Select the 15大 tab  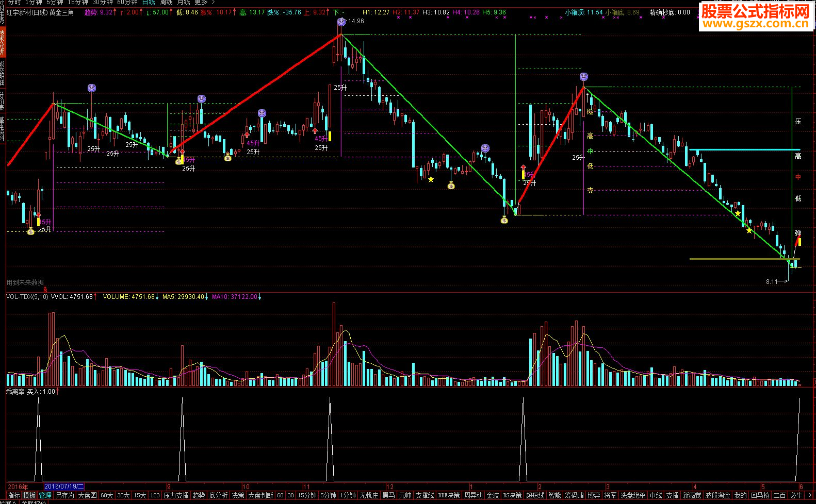point(140,495)
